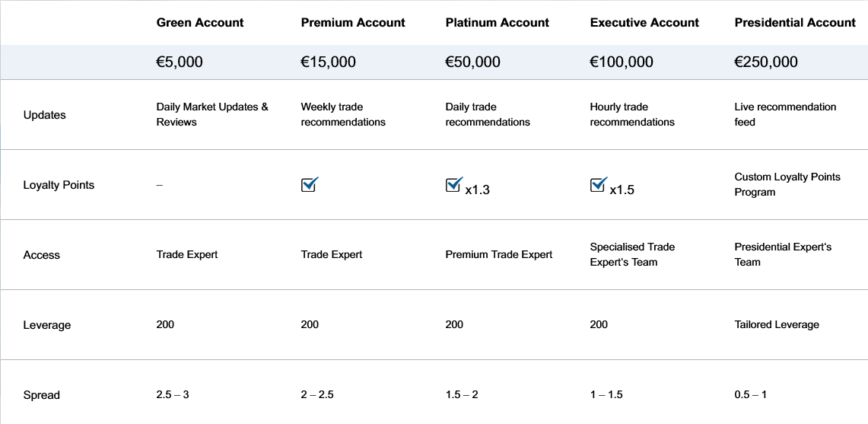Click the Live recommendation feed cell
This screenshot has width=868, height=424.
click(x=785, y=114)
